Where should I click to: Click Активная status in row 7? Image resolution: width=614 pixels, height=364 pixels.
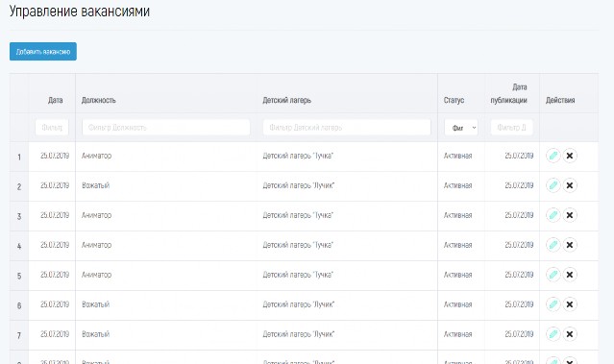point(457,334)
